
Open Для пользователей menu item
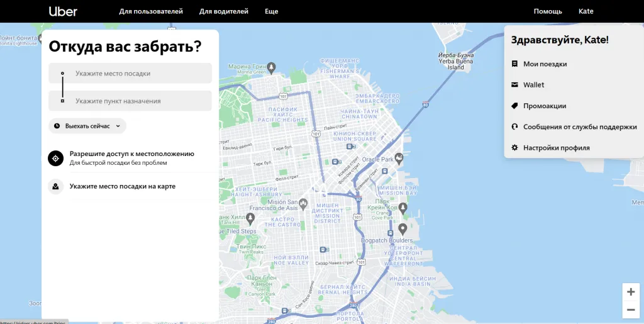[151, 11]
